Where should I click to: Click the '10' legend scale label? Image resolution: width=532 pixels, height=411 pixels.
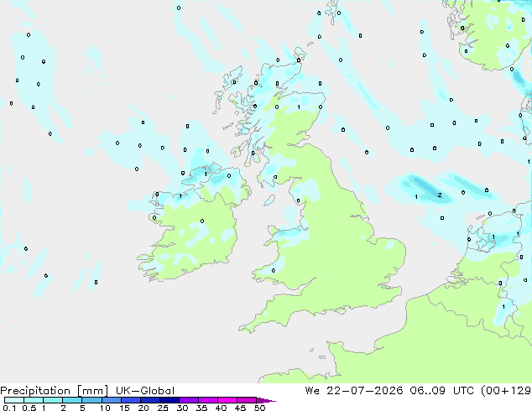[x=105, y=408]
